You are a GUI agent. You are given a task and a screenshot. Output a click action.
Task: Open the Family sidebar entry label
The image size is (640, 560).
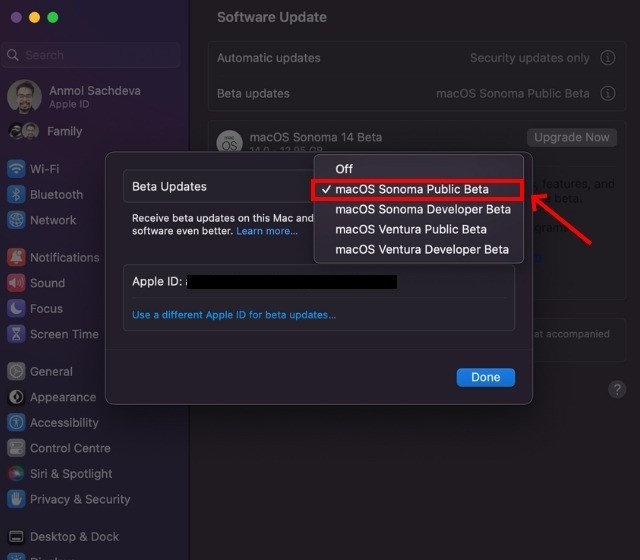pyautogui.click(x=64, y=131)
